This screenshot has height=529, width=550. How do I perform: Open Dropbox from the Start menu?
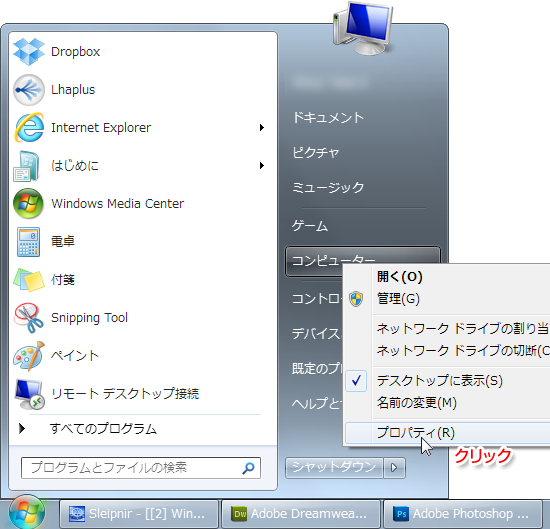pos(75,52)
